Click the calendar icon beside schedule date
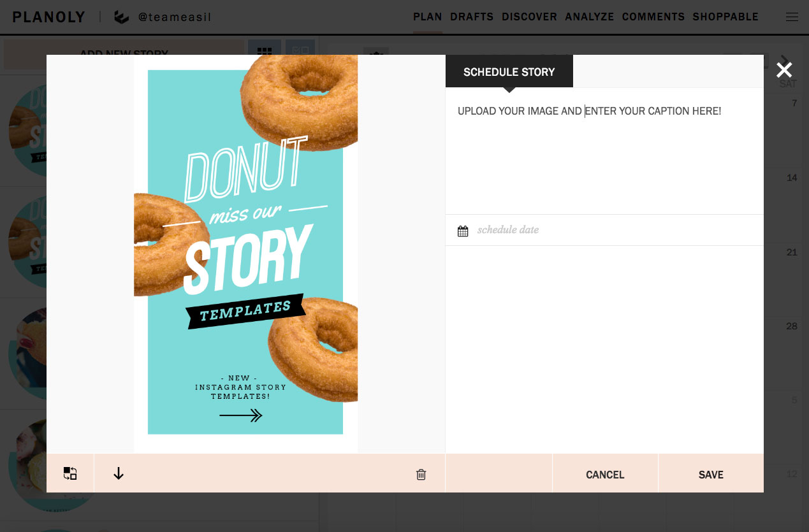This screenshot has height=532, width=809. coord(463,231)
